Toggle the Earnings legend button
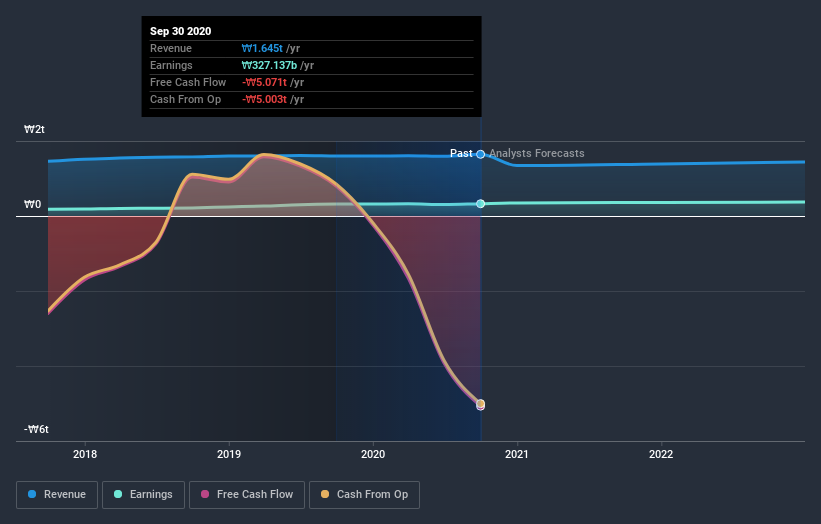This screenshot has width=821, height=524. (143, 495)
